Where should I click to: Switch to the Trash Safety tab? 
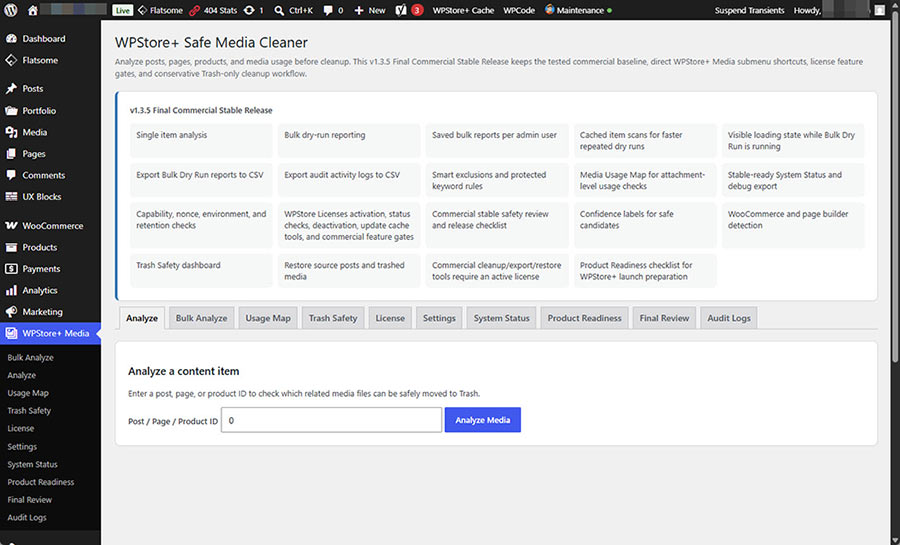[x=333, y=318]
